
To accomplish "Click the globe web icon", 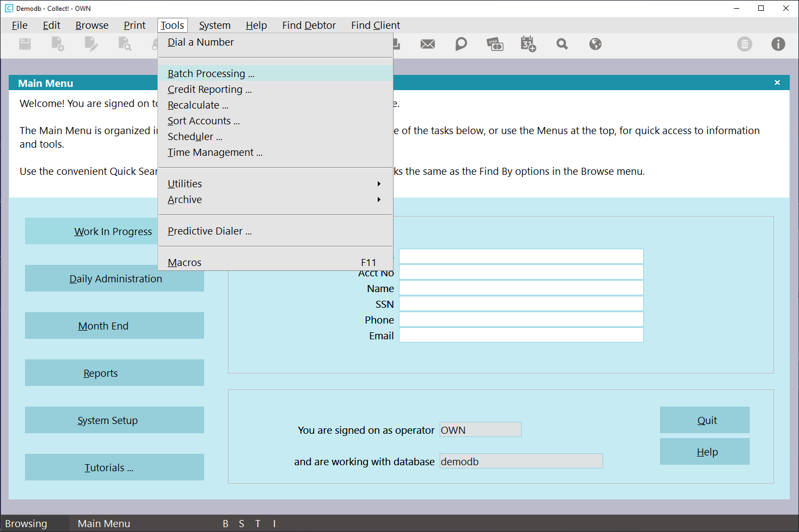I will coord(595,44).
